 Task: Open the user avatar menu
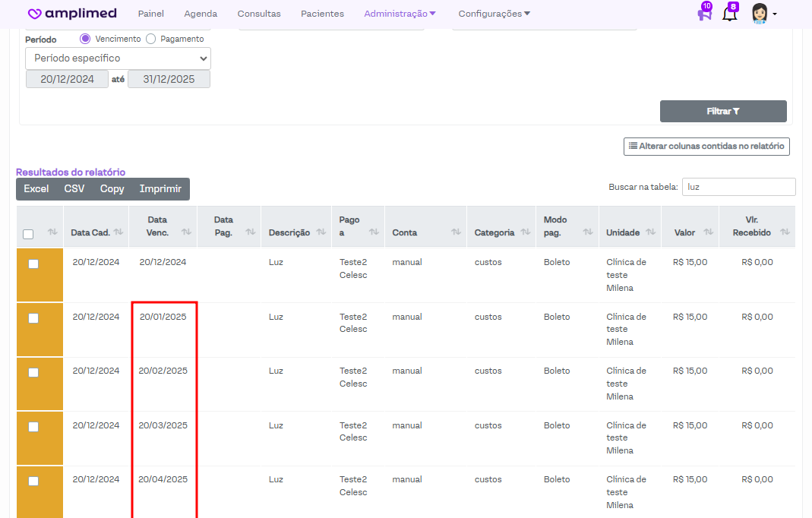tap(762, 14)
